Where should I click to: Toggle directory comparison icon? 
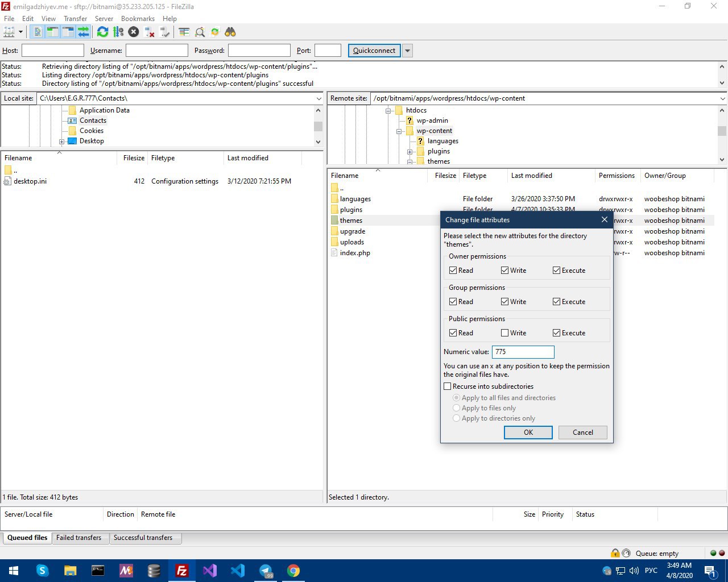pos(200,32)
